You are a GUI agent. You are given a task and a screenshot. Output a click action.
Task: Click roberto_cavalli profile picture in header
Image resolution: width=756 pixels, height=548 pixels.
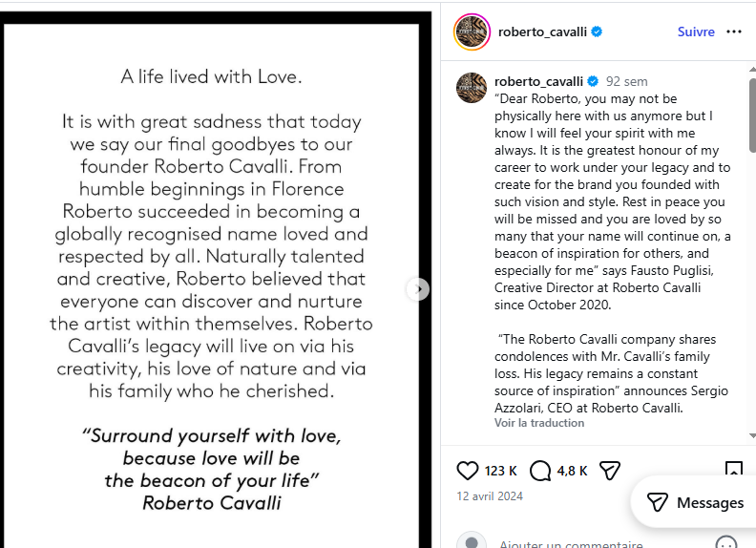coord(472,32)
